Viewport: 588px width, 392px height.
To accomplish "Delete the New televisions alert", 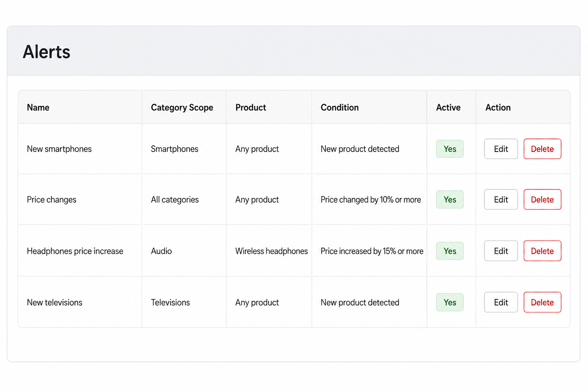I will click(542, 302).
